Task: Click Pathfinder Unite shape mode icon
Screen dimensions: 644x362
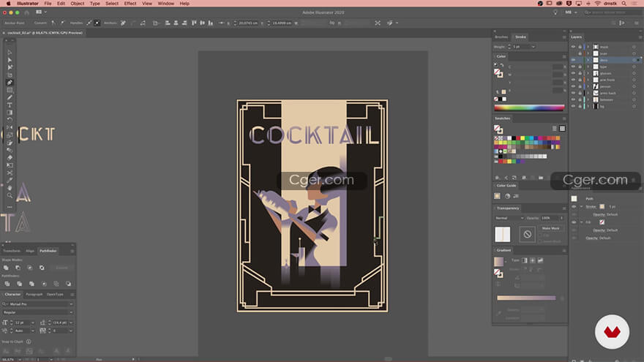Action: 6,268
